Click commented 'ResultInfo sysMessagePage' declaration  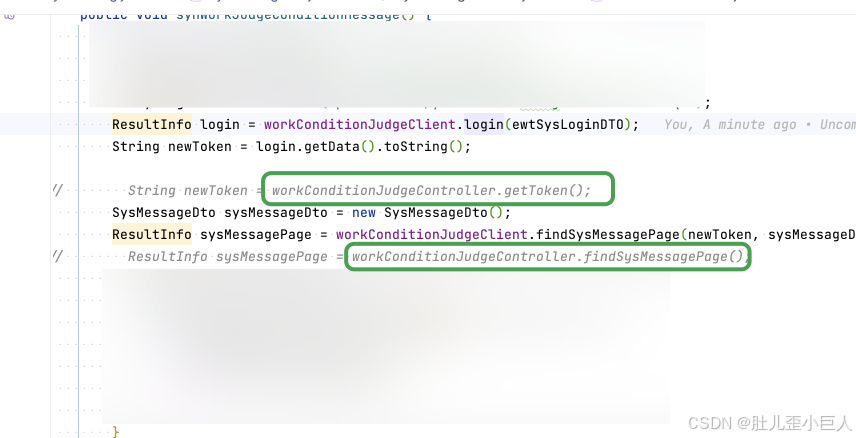[x=228, y=256]
